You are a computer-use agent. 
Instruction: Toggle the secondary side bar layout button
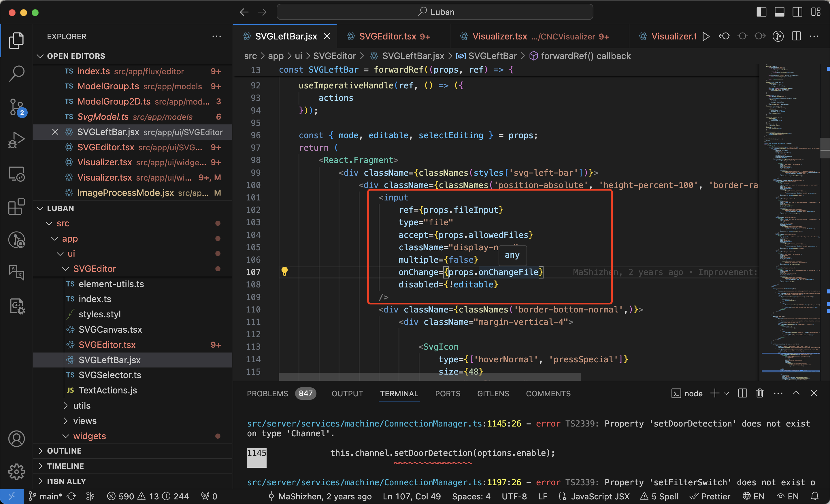tap(797, 12)
